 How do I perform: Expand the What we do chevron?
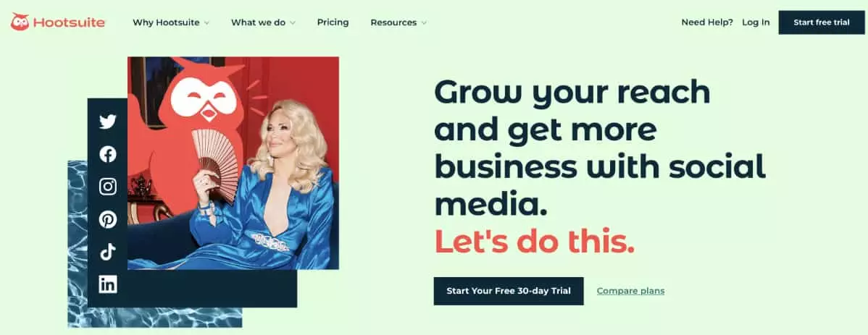click(292, 23)
